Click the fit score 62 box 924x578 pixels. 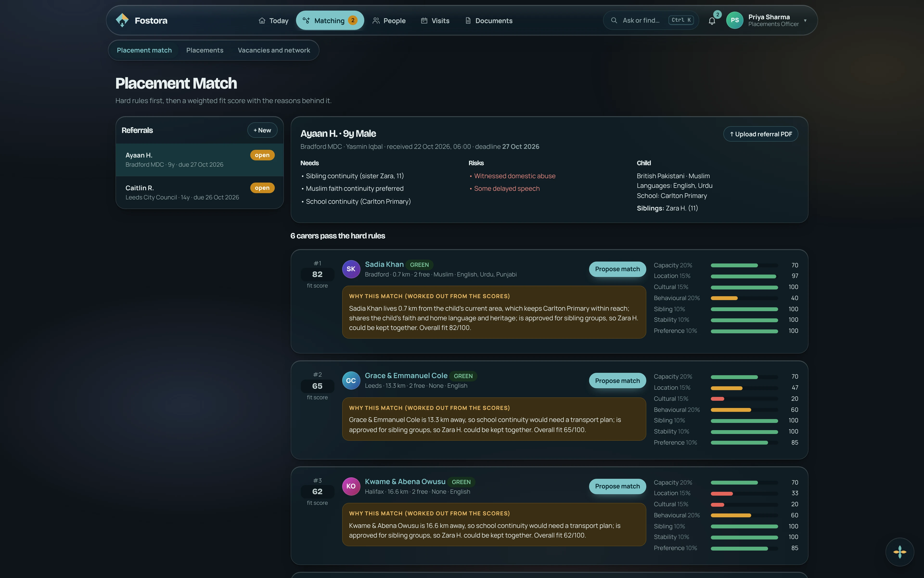[317, 492]
